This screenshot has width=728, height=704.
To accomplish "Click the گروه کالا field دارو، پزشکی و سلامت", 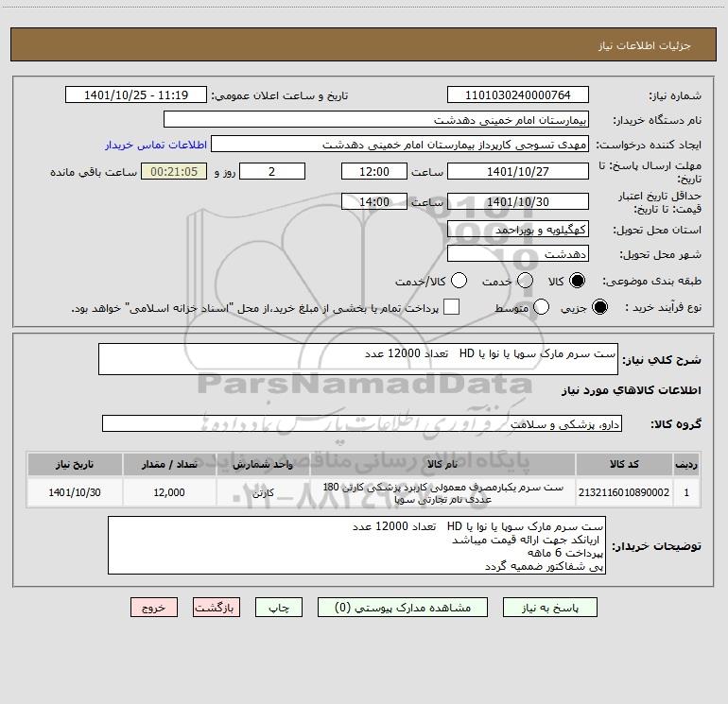I will pos(362,423).
